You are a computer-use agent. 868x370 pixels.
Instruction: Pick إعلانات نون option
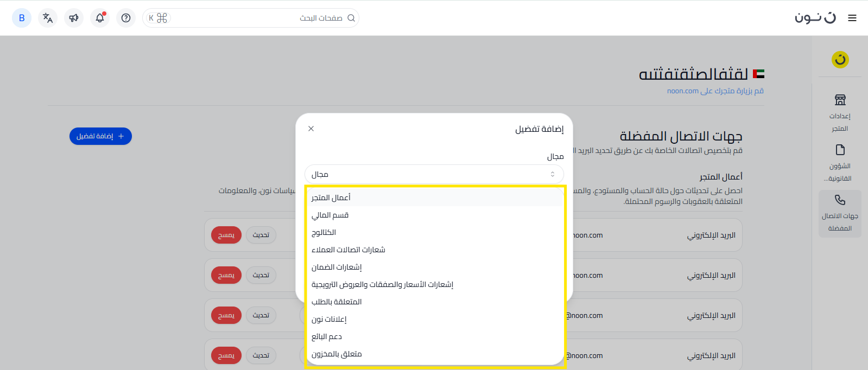[x=329, y=319]
